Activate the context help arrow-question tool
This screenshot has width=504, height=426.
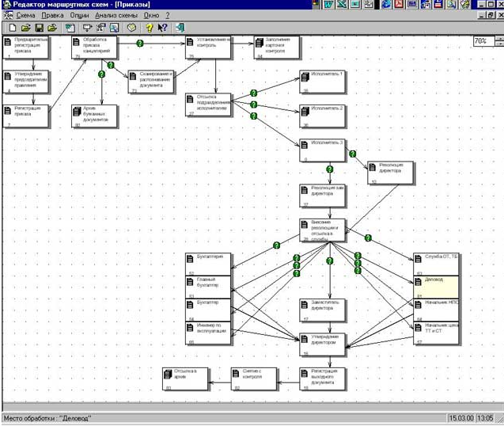[x=162, y=28]
